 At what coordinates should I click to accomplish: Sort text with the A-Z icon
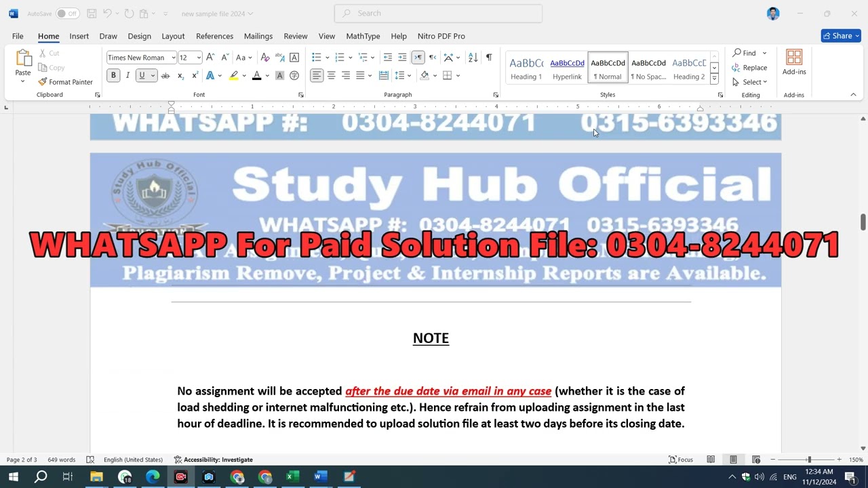click(473, 58)
